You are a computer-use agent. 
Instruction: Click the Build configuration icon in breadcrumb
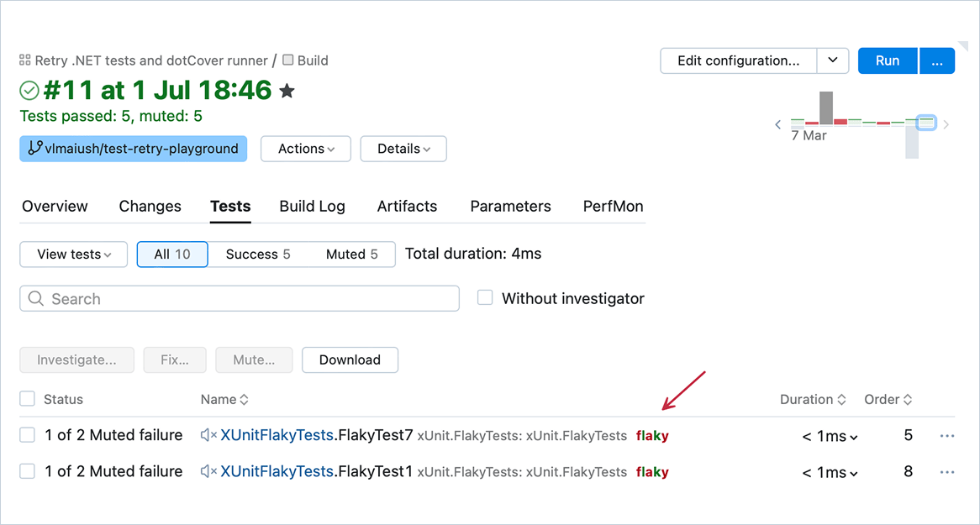click(288, 60)
